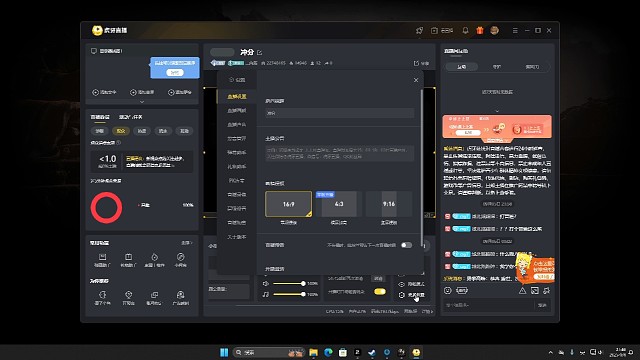Click the speaker volume icon

266,283
